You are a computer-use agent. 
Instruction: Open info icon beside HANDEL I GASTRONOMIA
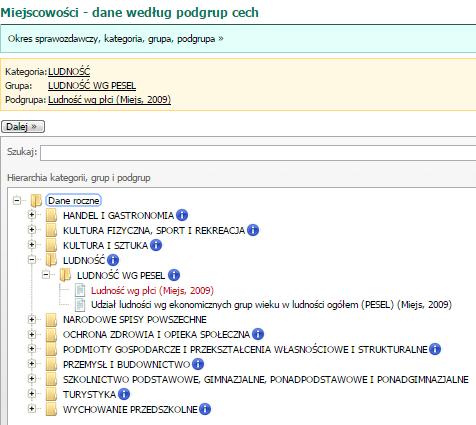pyautogui.click(x=182, y=215)
